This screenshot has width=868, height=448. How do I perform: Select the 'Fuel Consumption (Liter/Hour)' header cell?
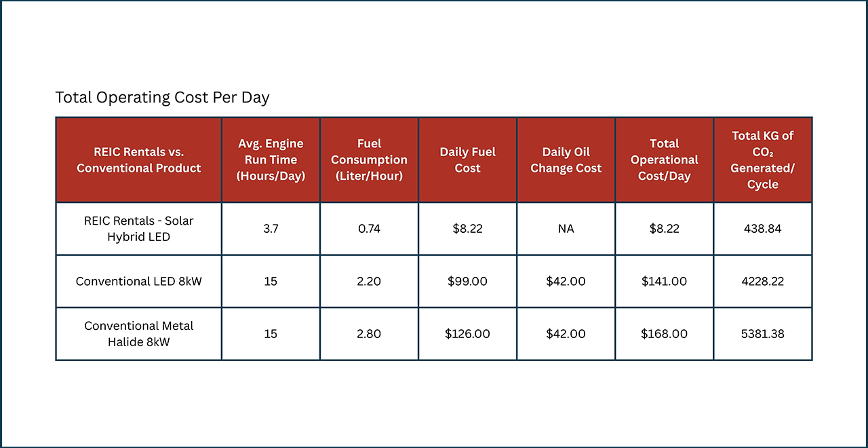coord(369,160)
